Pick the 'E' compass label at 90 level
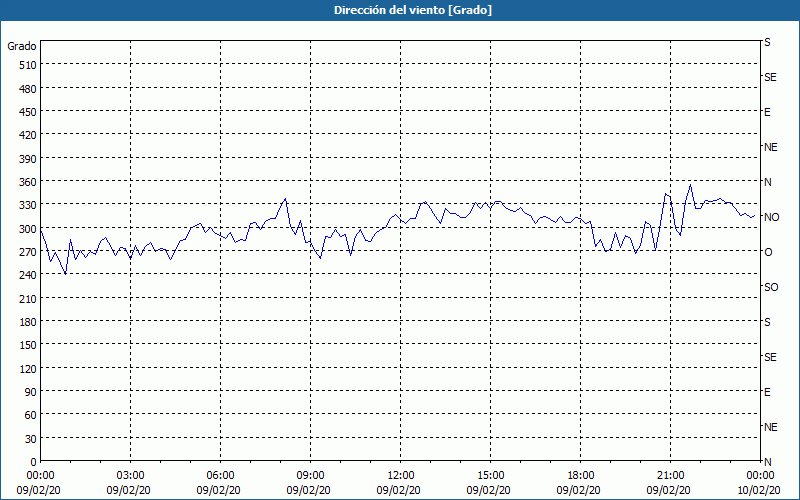800x500 pixels. pos(767,392)
